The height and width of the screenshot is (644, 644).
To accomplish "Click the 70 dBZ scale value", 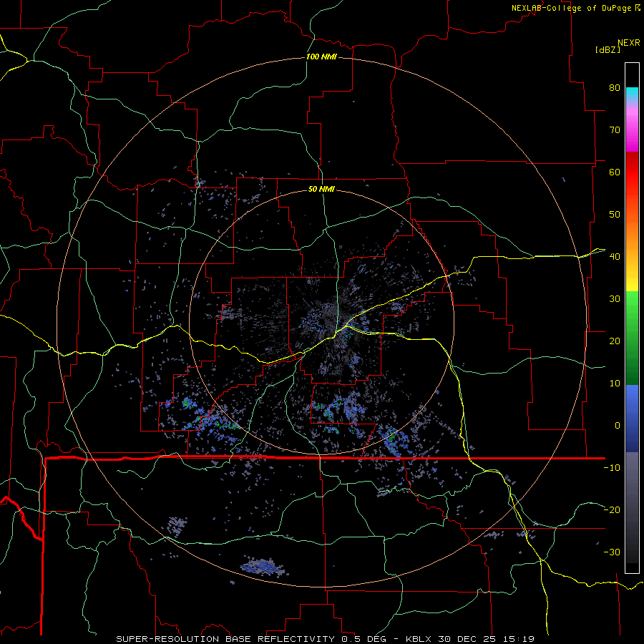I will pyautogui.click(x=615, y=130).
